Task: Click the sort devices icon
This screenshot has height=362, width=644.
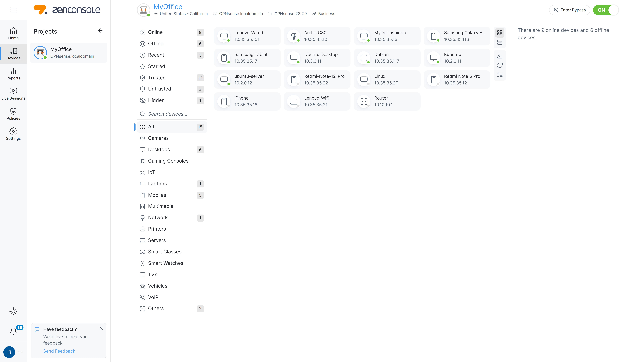Action: pyautogui.click(x=500, y=75)
